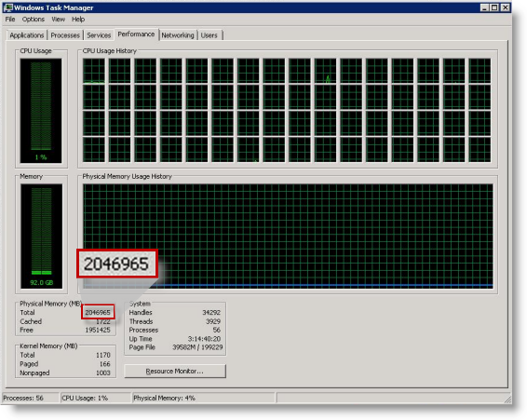This screenshot has height=420, width=527.
Task: Switch to the Applications tab
Action: pos(27,35)
